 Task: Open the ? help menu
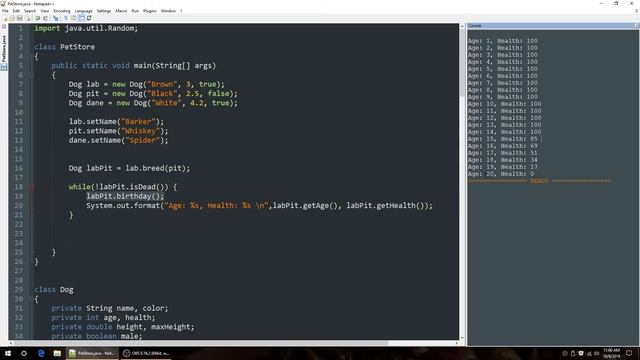click(181, 11)
